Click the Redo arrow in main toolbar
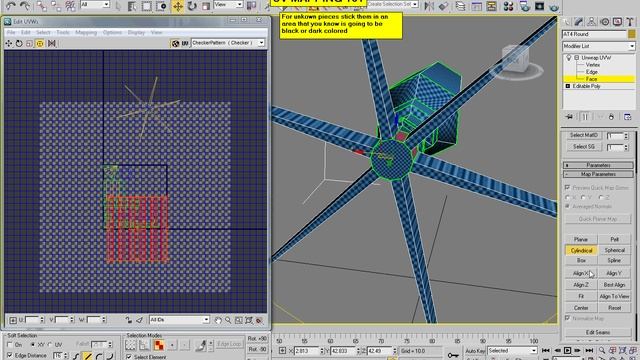 [x=25, y=5]
